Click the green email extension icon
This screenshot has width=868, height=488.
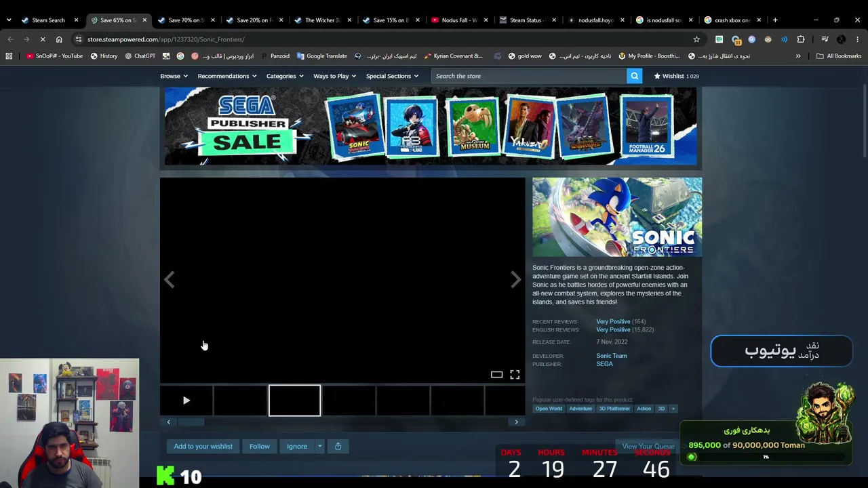[x=719, y=39]
